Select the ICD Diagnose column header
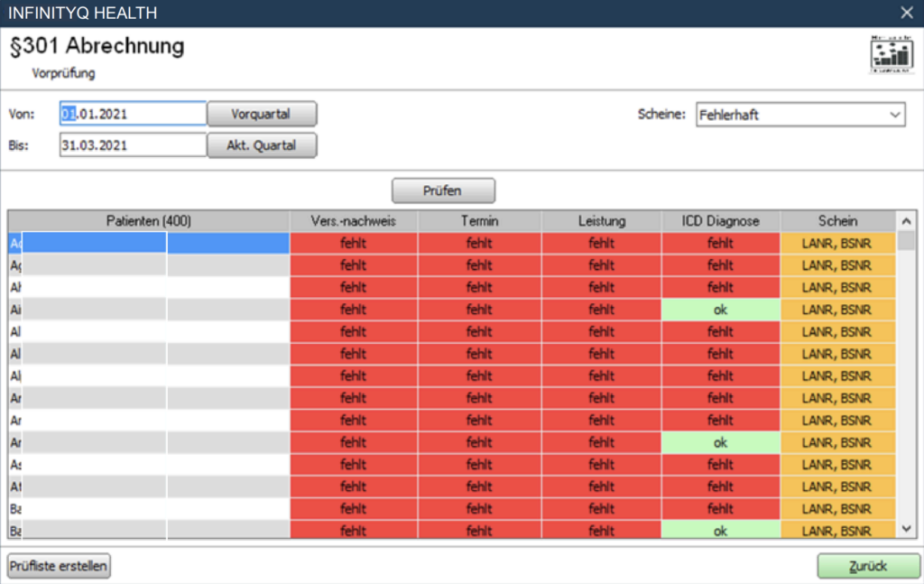 [x=721, y=221]
